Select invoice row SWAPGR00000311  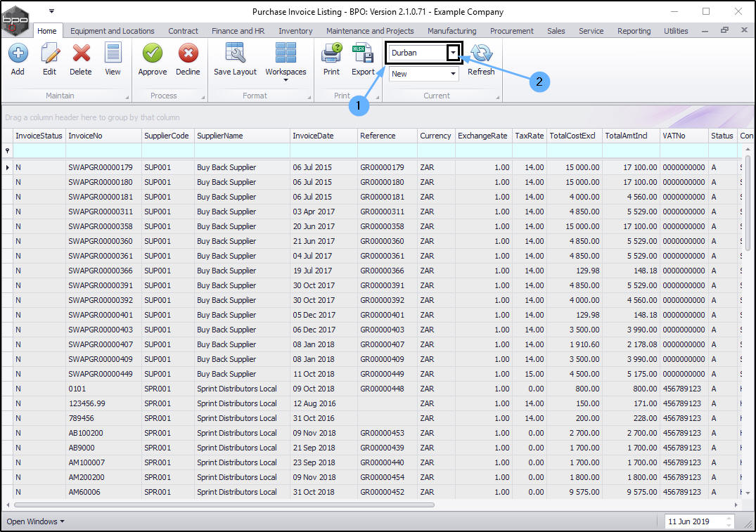(101, 212)
